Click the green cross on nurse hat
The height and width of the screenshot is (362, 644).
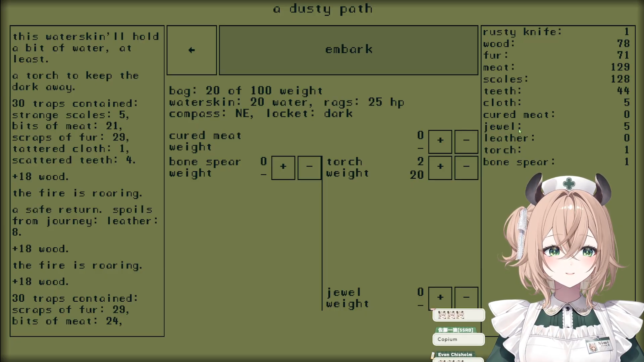[569, 184]
